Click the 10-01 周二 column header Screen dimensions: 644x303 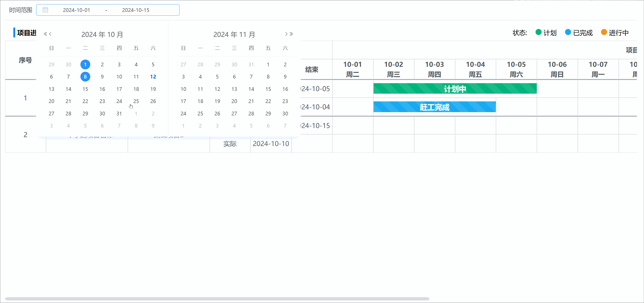click(353, 69)
